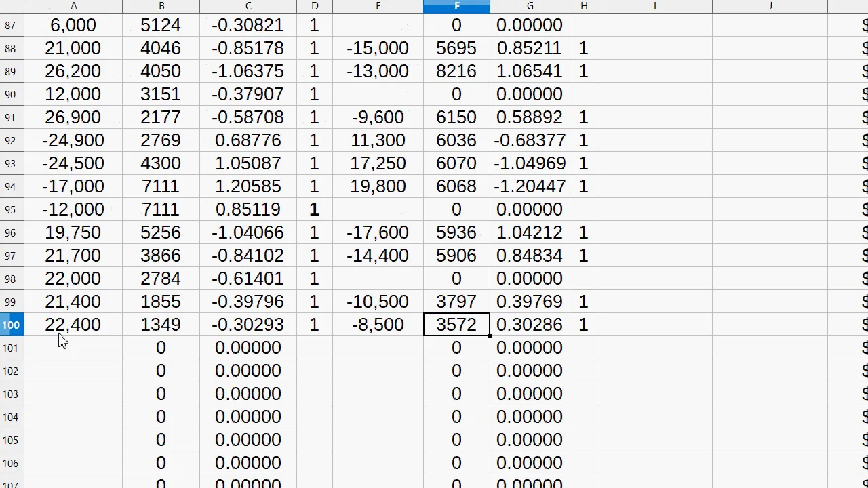Click cell containing -0.68377
Image resolution: width=868 pixels, height=488 pixels.
pyautogui.click(x=530, y=140)
